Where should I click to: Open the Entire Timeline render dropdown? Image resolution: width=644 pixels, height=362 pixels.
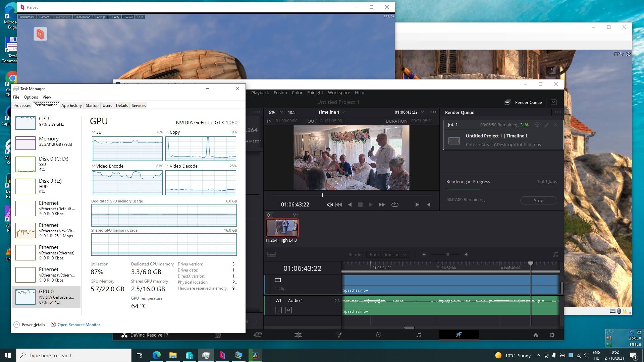click(x=388, y=254)
